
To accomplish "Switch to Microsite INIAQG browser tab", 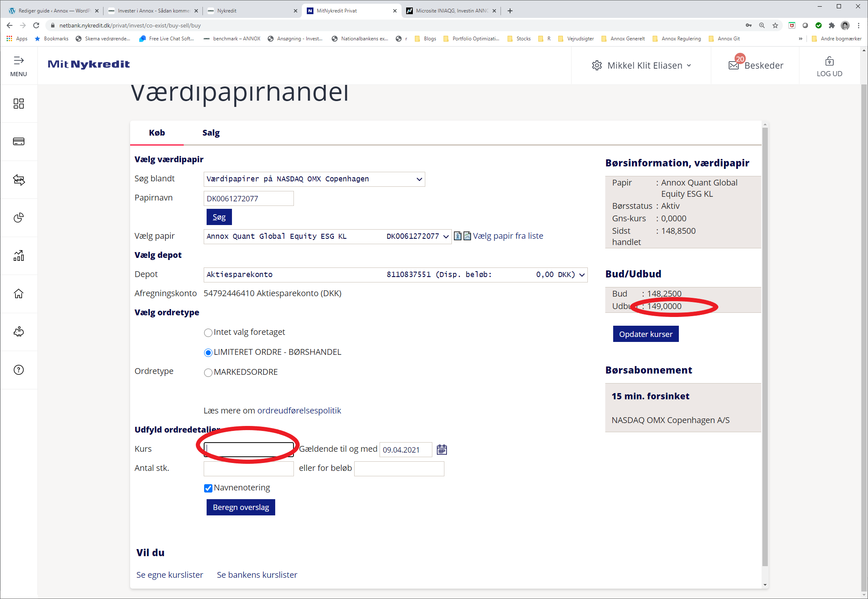I will tap(451, 11).
